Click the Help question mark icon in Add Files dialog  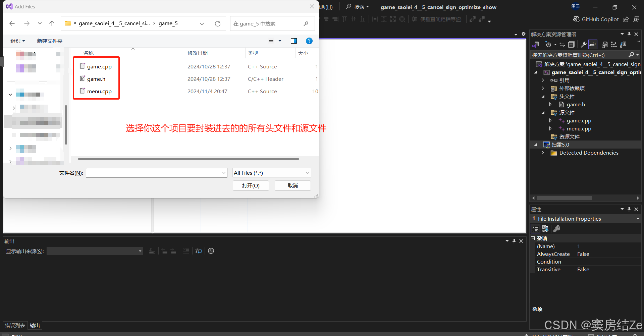309,41
